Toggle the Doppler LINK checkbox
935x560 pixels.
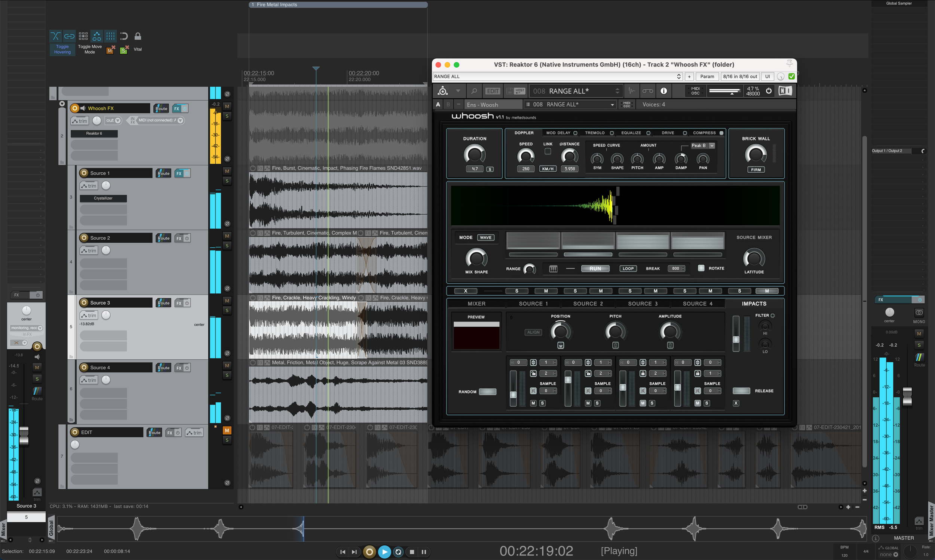click(x=548, y=151)
